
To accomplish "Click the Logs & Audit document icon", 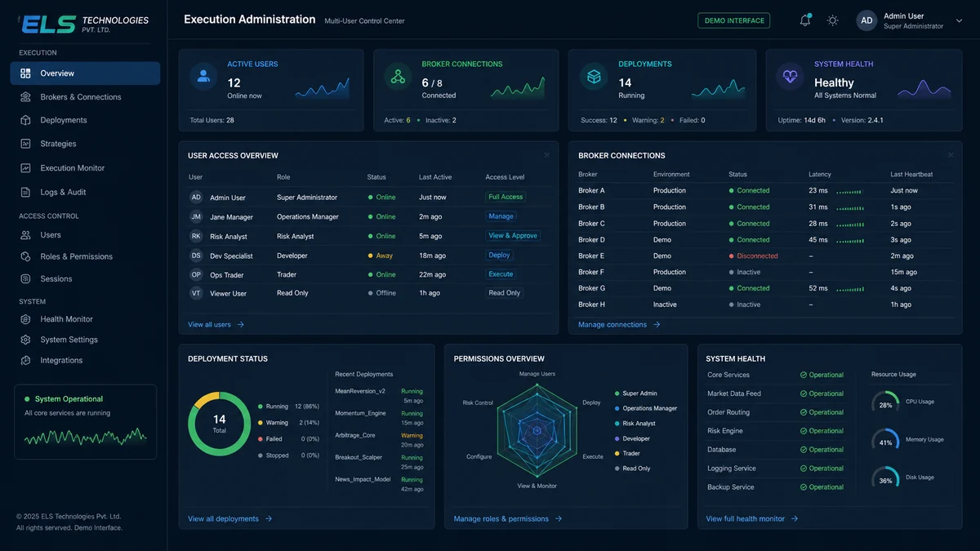I will [x=25, y=193].
